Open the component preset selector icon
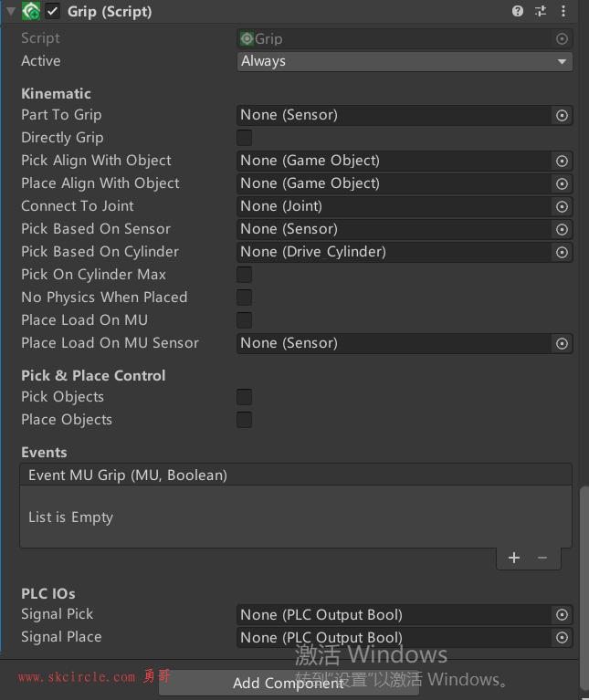 pos(541,11)
